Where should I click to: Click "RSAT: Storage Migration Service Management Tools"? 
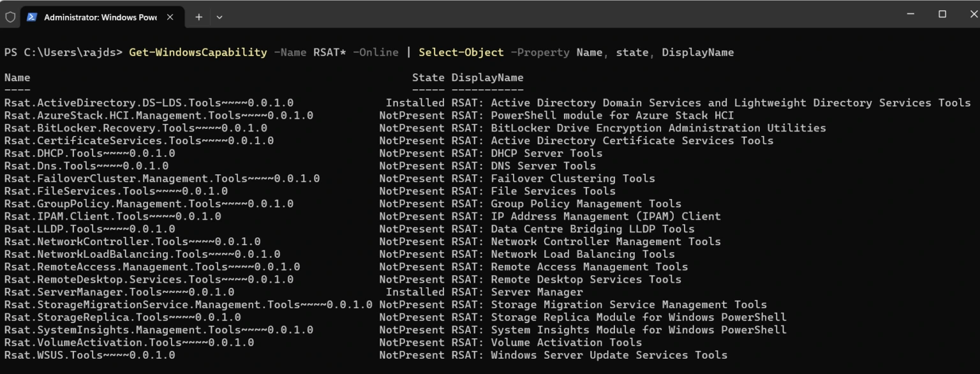pos(609,304)
